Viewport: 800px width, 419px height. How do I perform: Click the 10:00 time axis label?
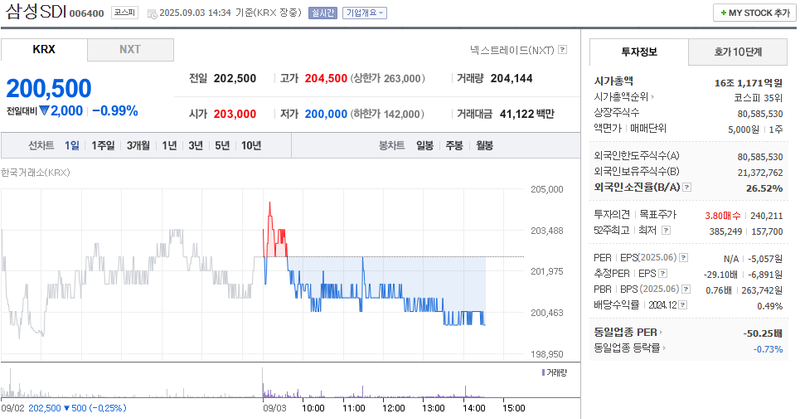[x=313, y=408]
